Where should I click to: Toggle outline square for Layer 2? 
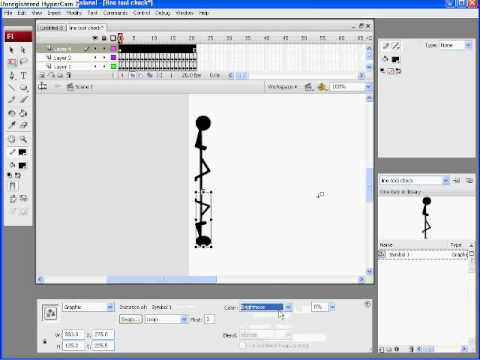(113, 57)
